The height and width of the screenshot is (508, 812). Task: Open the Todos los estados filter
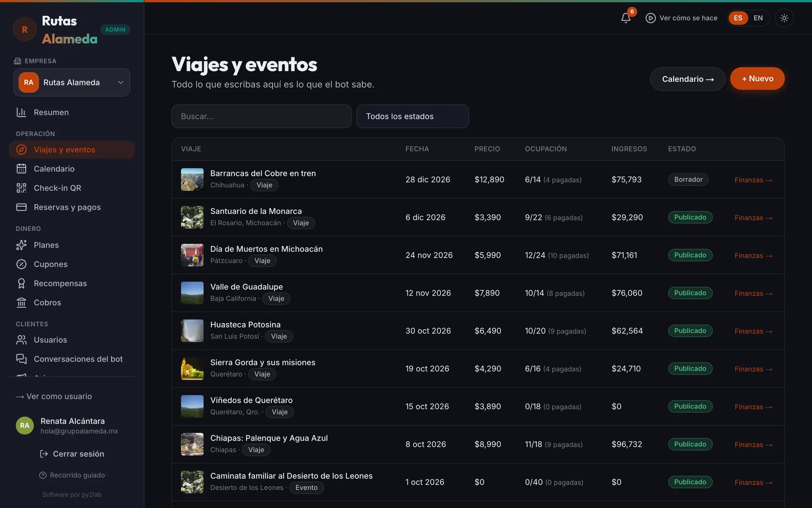point(412,116)
